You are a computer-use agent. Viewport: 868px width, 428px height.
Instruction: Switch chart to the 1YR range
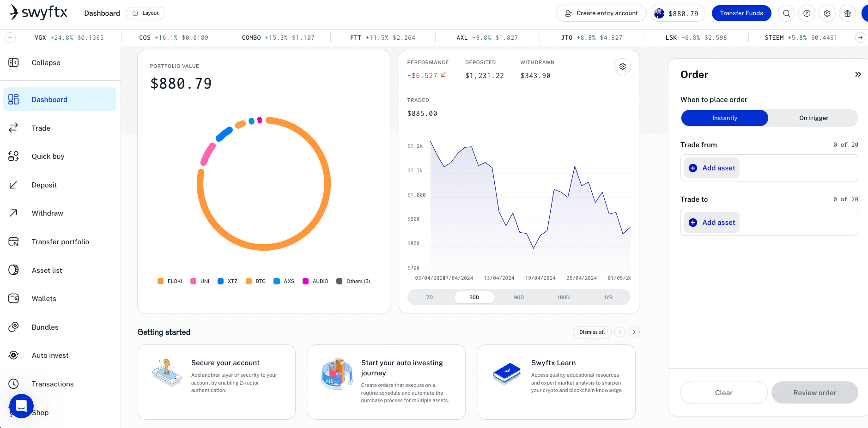tap(608, 297)
